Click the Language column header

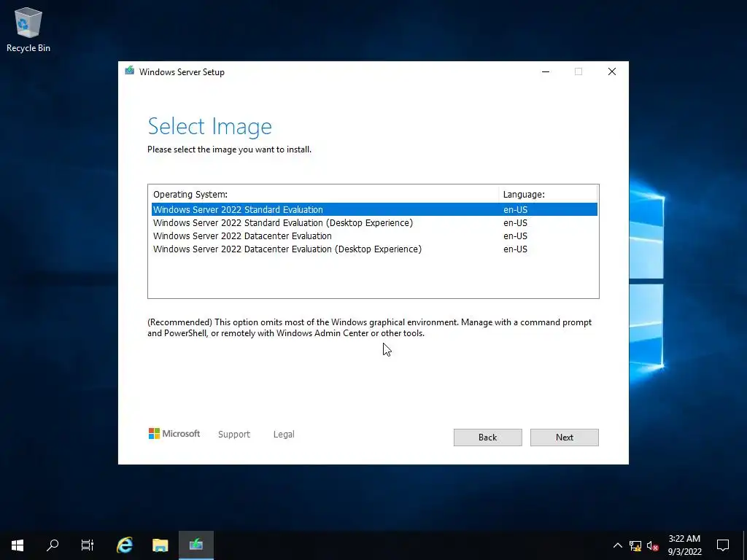tap(548, 194)
